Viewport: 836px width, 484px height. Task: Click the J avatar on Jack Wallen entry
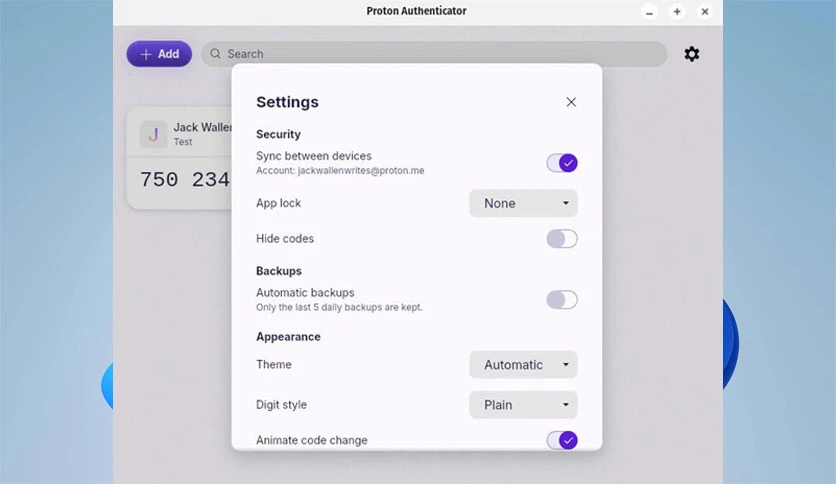pyautogui.click(x=153, y=134)
